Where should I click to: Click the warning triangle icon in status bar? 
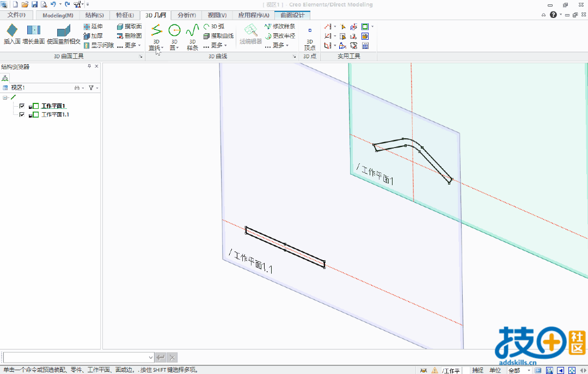[x=434, y=370]
